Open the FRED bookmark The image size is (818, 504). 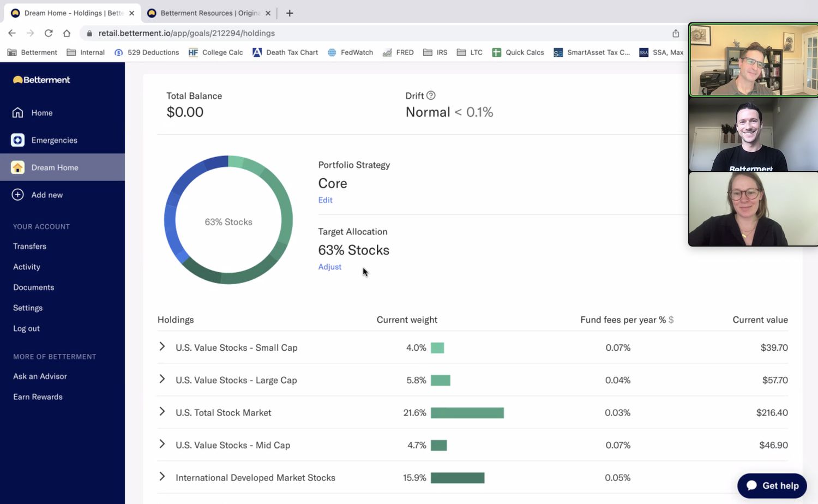point(398,52)
